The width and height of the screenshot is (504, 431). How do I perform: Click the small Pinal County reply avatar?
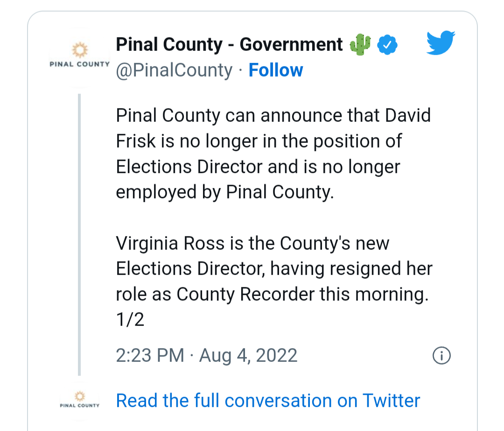click(80, 401)
